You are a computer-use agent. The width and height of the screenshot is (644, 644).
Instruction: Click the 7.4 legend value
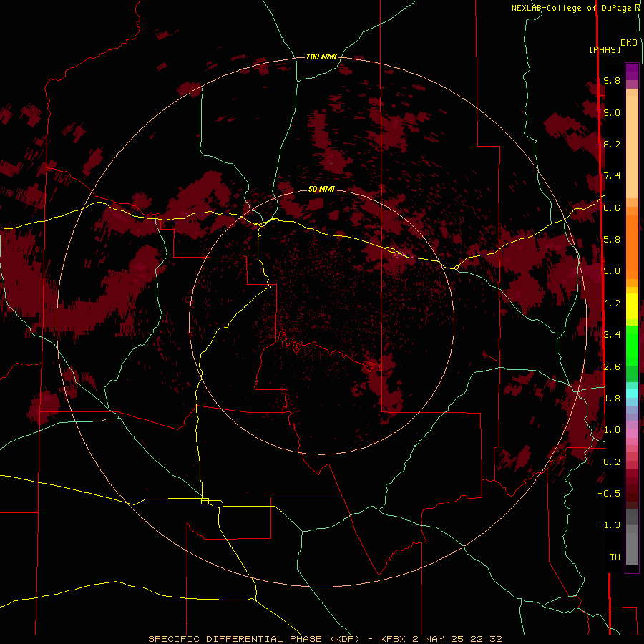tap(612, 176)
